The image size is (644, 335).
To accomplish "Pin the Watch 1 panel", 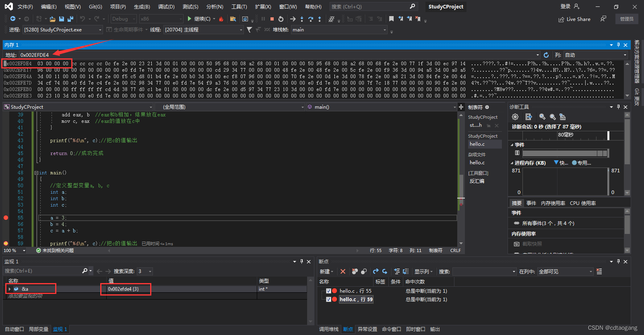I will [x=301, y=262].
